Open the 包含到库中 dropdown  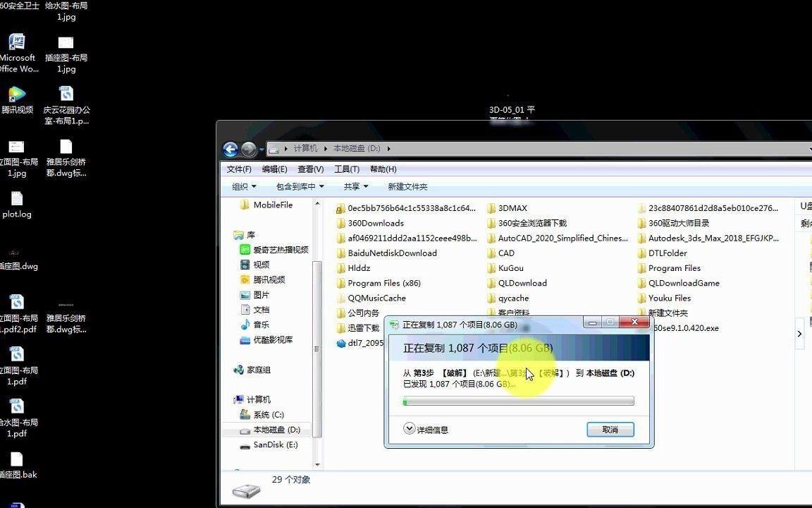(298, 186)
